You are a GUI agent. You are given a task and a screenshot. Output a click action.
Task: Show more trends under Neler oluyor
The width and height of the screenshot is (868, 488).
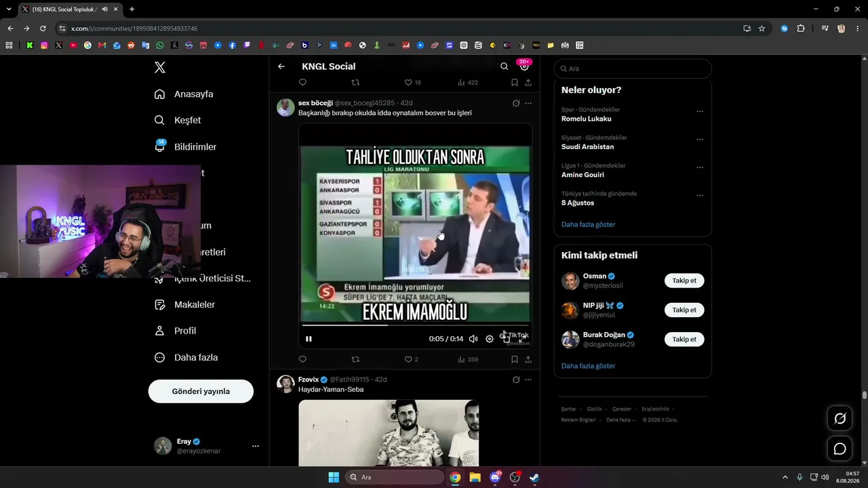[589, 224]
